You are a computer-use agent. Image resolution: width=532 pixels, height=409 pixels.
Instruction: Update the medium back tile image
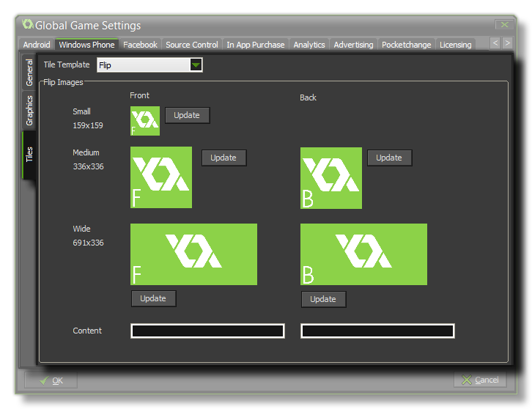tap(389, 158)
